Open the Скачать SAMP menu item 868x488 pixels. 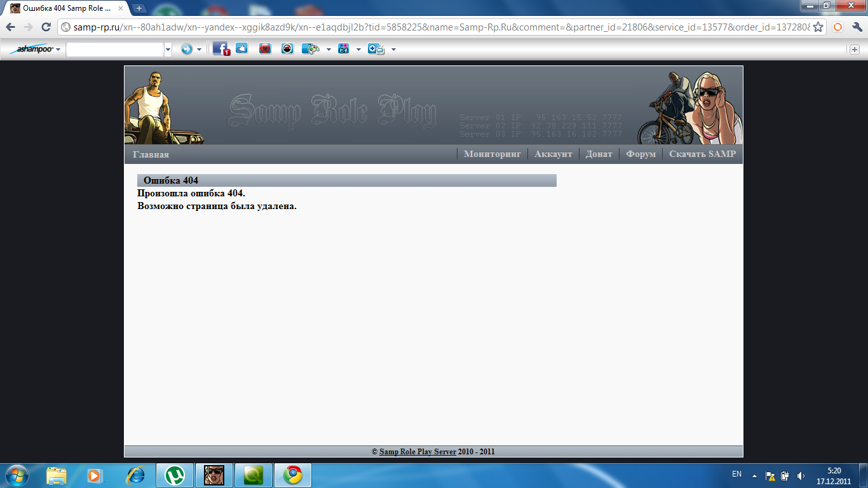(702, 154)
